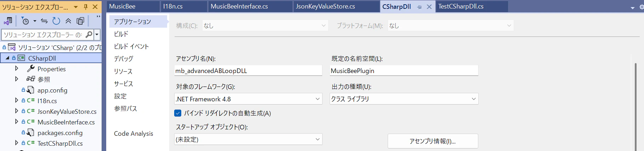Image resolution: width=644 pixels, height=151 pixels.
Task: Click the pin icon on the CSharpDll tab
Action: (420, 7)
